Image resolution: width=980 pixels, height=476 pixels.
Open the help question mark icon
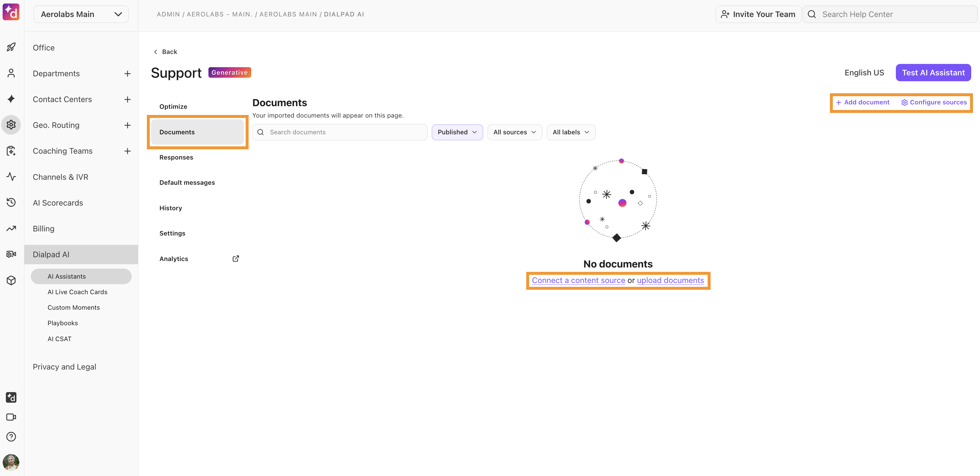point(11,436)
